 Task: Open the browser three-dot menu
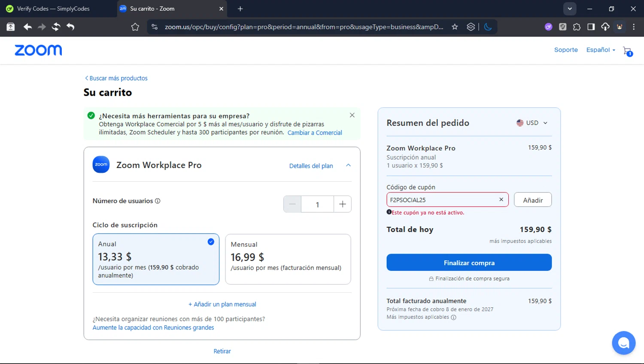pyautogui.click(x=634, y=27)
